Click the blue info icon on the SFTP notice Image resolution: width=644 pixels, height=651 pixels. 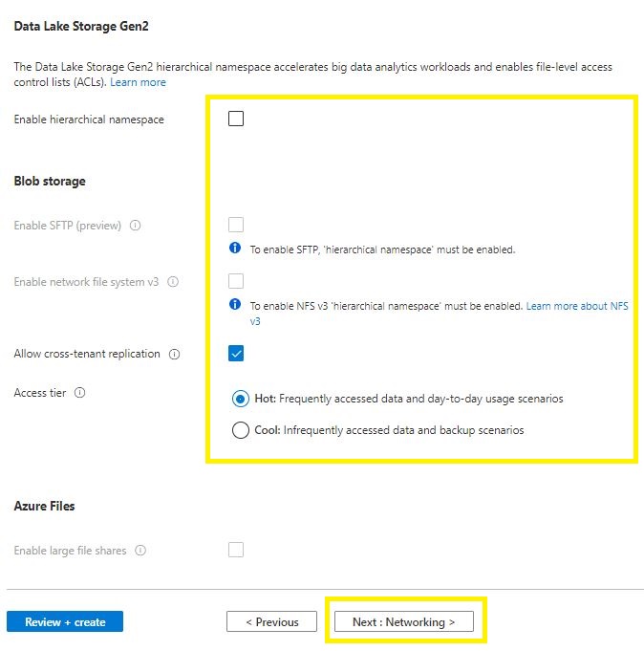click(x=235, y=249)
